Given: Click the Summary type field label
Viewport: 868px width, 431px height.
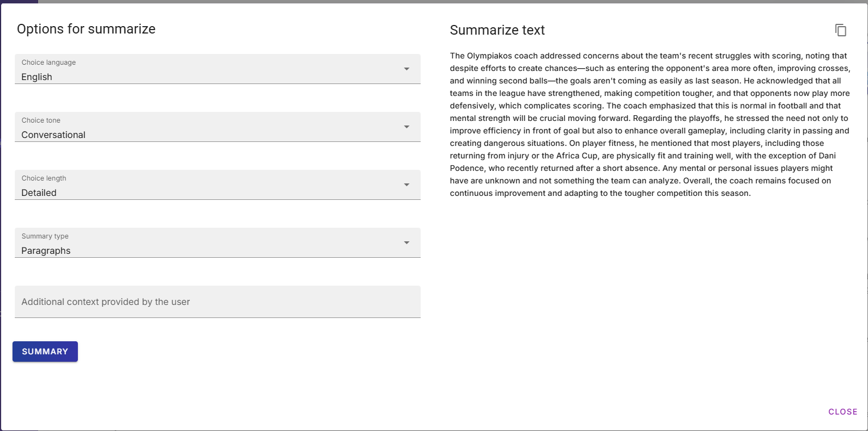Looking at the screenshot, I should tap(45, 236).
